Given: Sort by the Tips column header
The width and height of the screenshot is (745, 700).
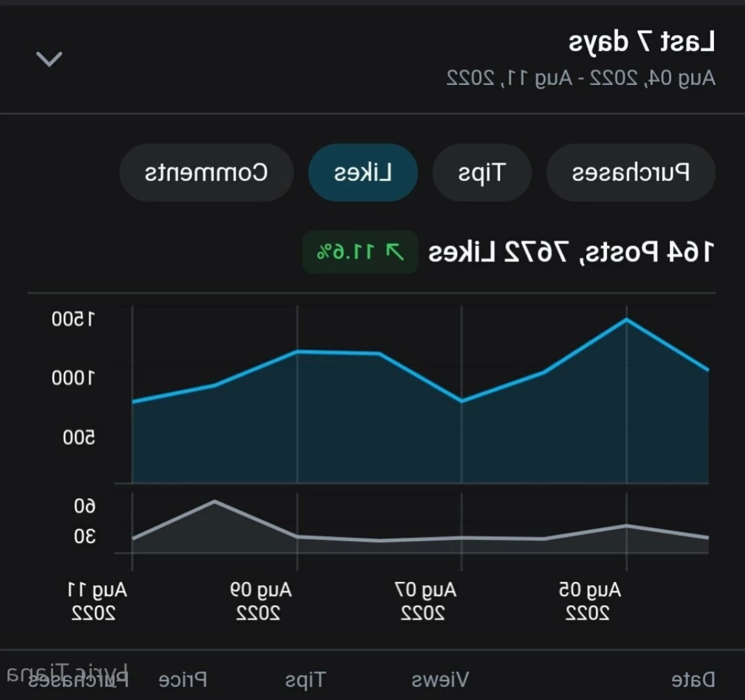Looking at the screenshot, I should [305, 680].
